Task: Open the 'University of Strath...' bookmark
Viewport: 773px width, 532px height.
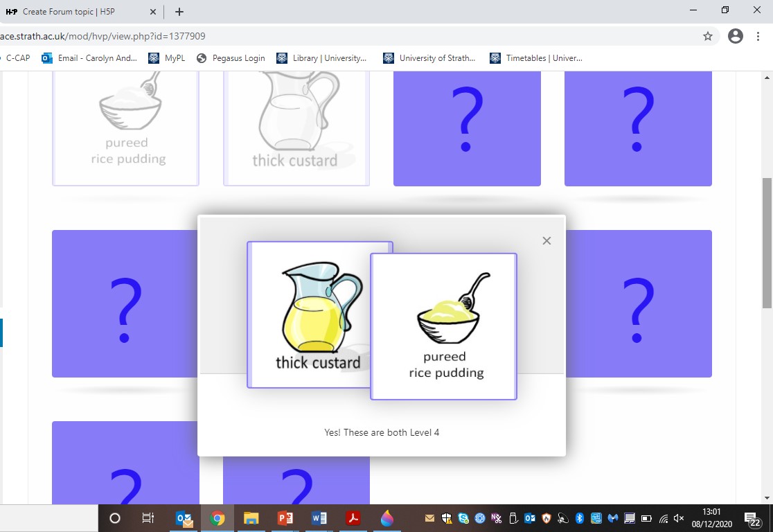Action: pyautogui.click(x=429, y=58)
